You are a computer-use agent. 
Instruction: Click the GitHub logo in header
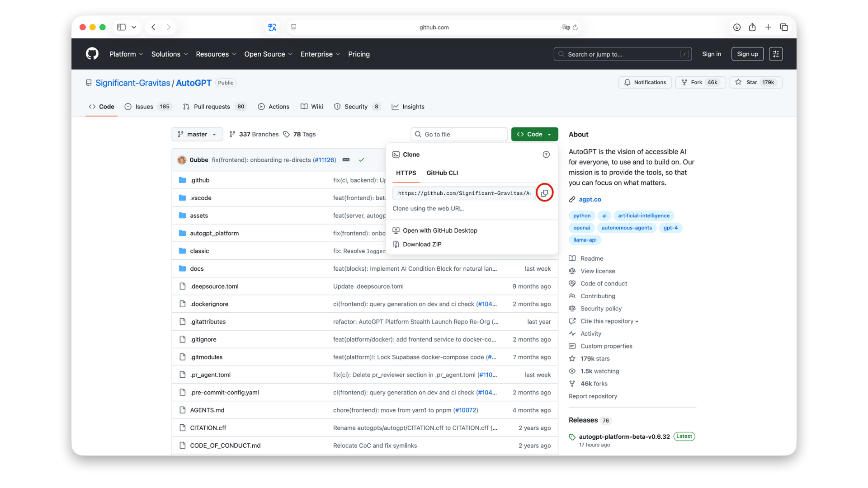pyautogui.click(x=92, y=54)
